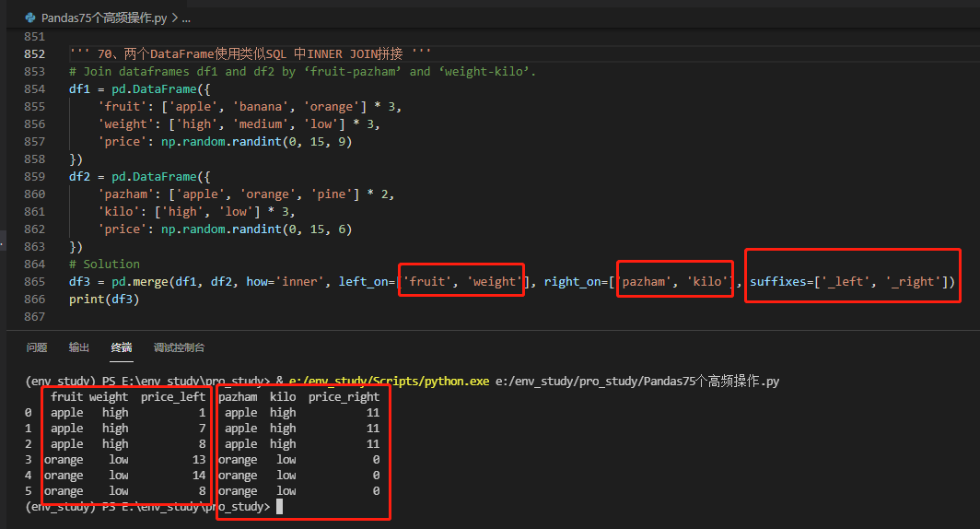Click 'kilo' column header in output
The width and height of the screenshot is (980, 529).
coord(283,396)
